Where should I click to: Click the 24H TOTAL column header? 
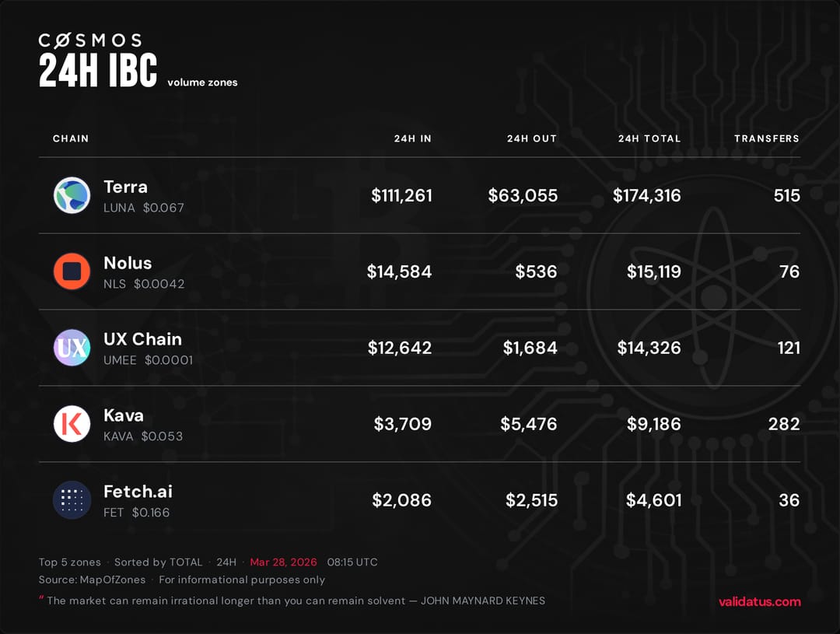click(649, 138)
